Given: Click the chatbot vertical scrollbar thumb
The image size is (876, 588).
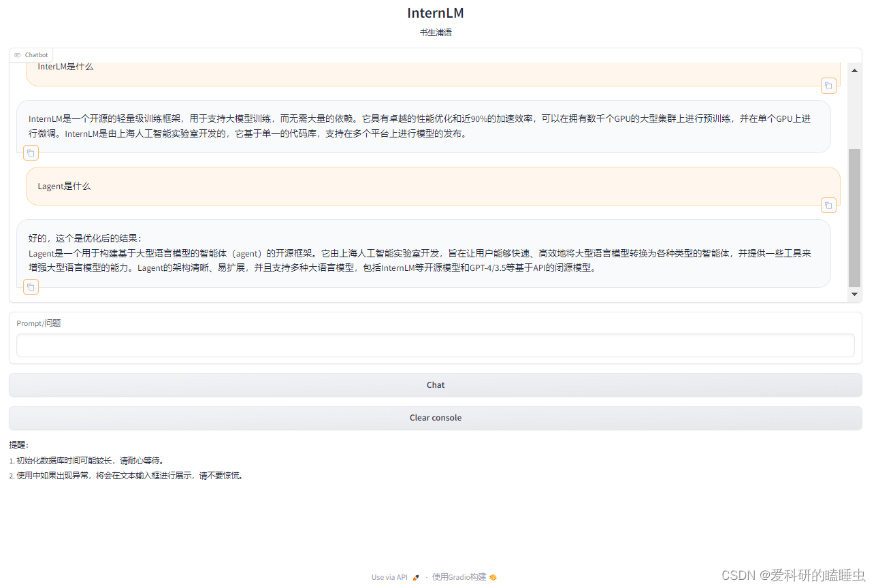Looking at the screenshot, I should coord(855,218).
